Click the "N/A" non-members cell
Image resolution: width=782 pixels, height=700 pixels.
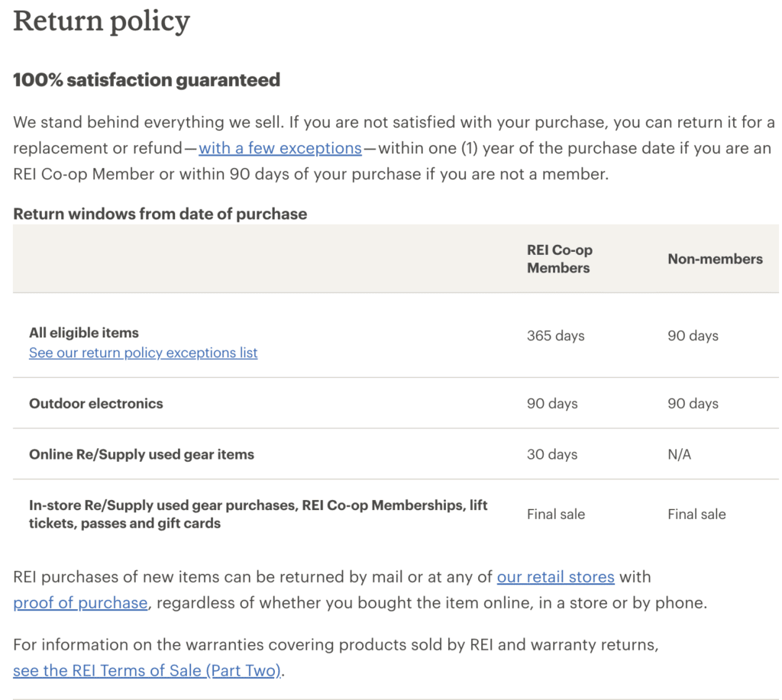click(679, 454)
